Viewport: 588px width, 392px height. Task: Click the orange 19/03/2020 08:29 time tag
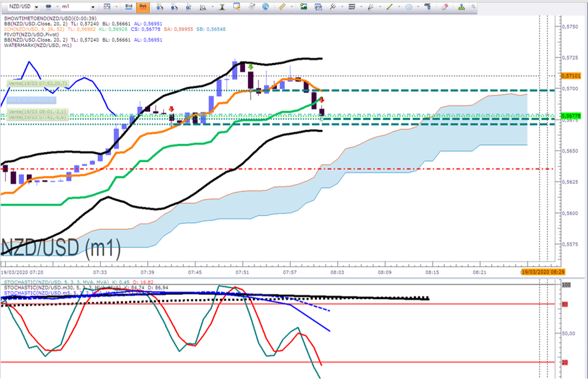543,272
